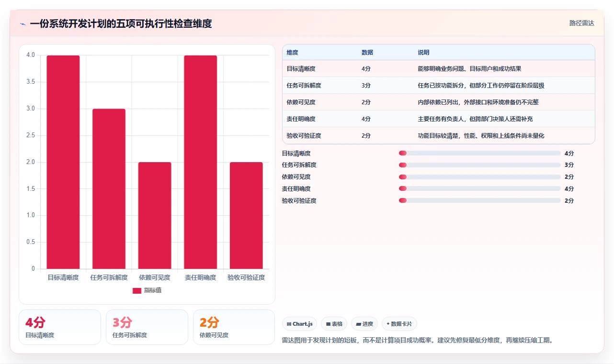Click the 依赖可见度 table row name

[x=301, y=102]
